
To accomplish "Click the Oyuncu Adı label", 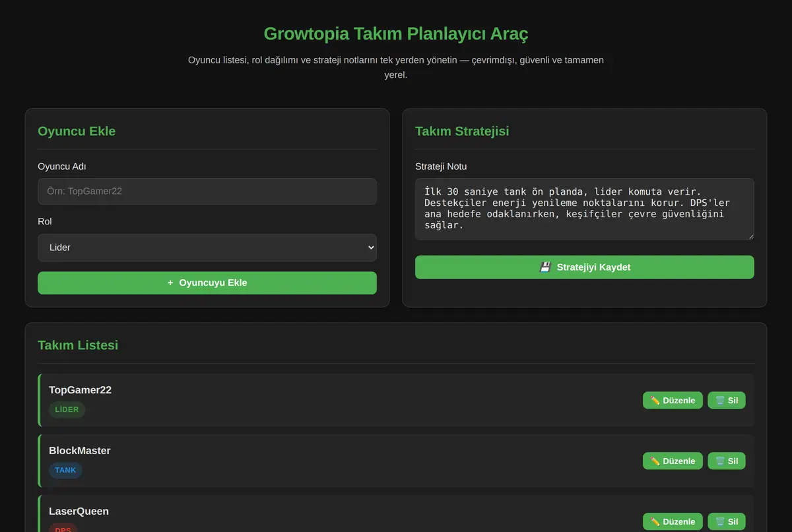I will coord(62,166).
